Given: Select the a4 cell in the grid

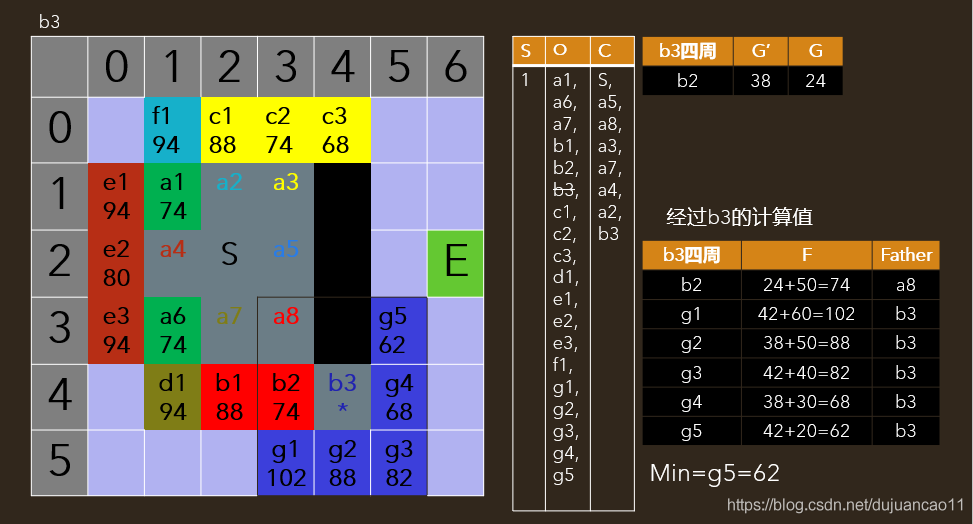Looking at the screenshot, I should (173, 263).
